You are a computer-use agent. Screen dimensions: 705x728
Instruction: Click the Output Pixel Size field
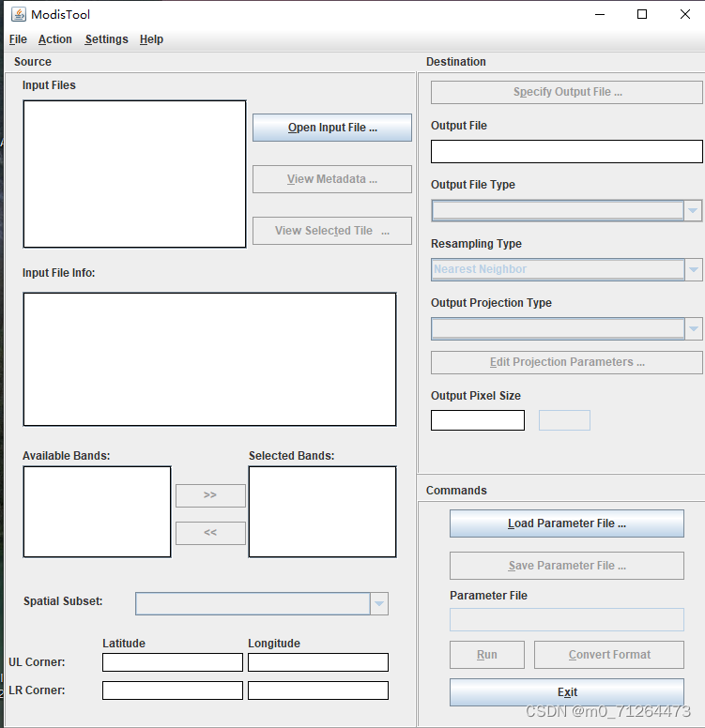click(x=478, y=420)
